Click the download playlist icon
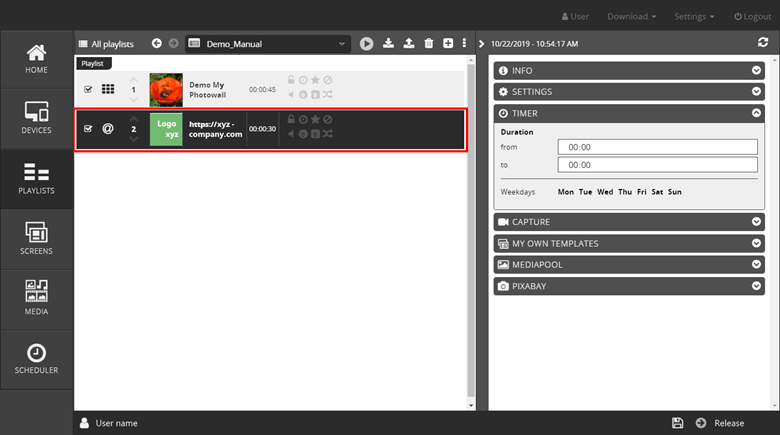 pos(389,43)
